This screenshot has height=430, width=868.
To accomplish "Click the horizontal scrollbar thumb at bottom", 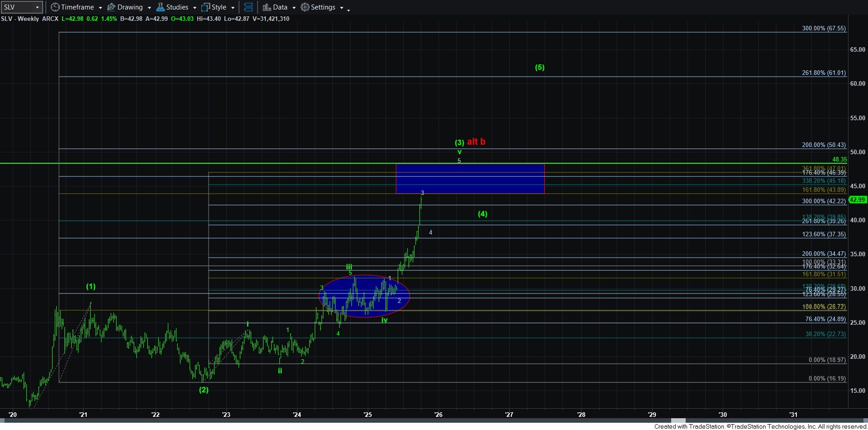I will (x=678, y=420).
